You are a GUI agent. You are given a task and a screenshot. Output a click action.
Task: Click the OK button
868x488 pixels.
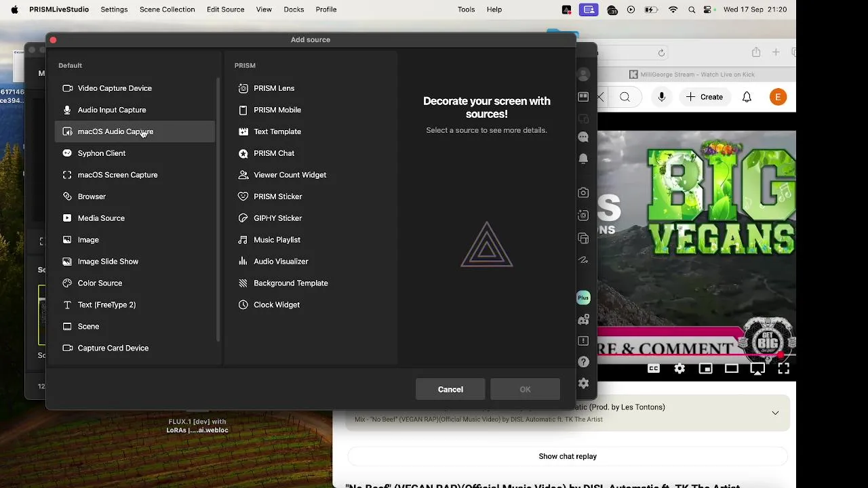pyautogui.click(x=525, y=390)
